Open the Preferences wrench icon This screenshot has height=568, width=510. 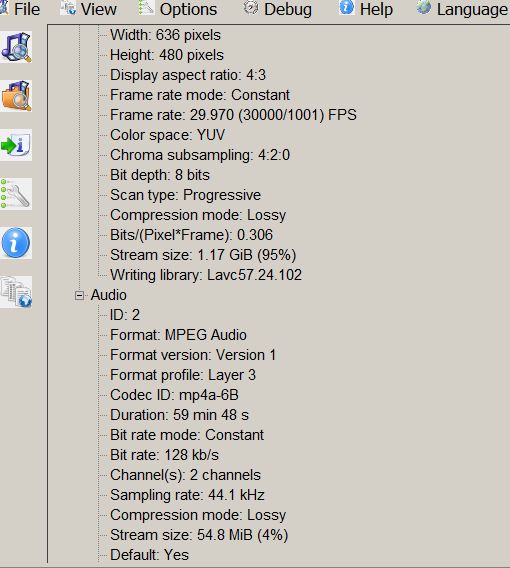pyautogui.click(x=16, y=194)
